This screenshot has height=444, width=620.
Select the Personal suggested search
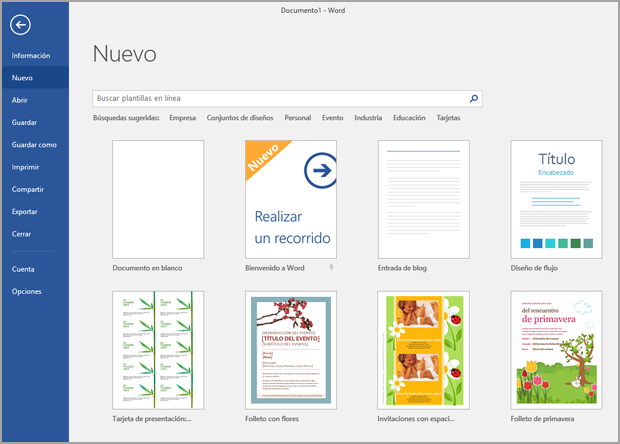point(298,118)
